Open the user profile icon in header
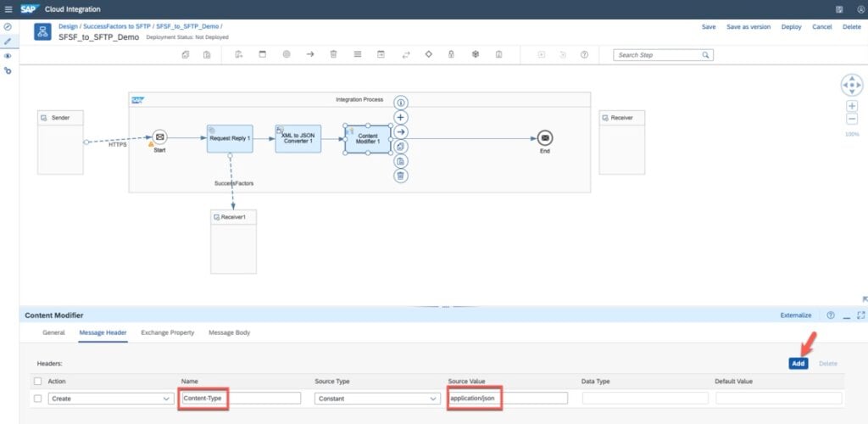Screen dimensions: 868x424 [861, 9]
